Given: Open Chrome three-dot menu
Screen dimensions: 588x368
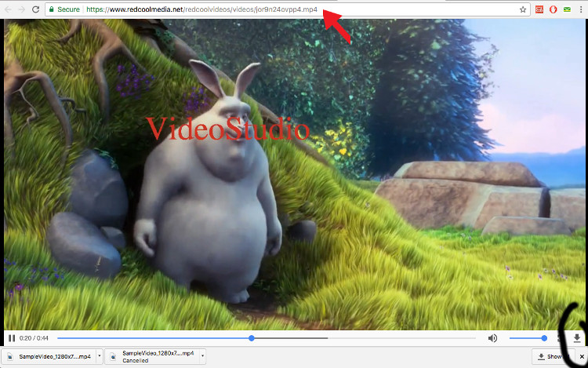Looking at the screenshot, I should pos(580,9).
